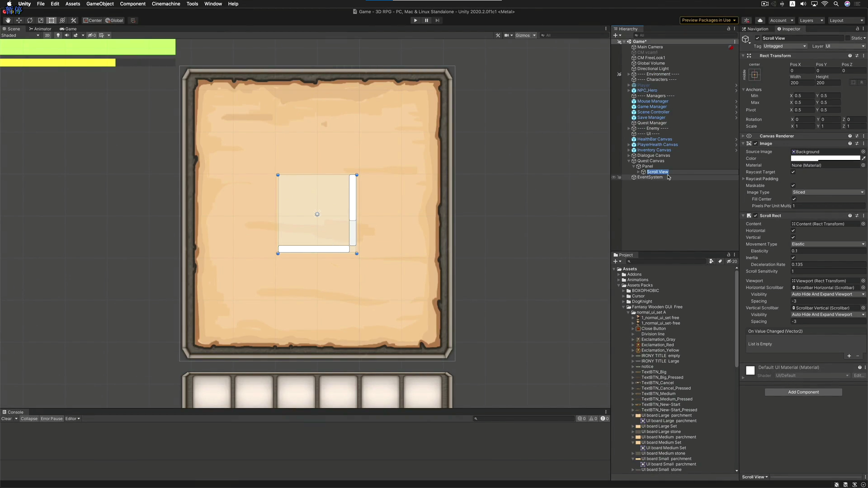Click the Add Component button
Viewport: 868px width, 488px height.
(803, 392)
